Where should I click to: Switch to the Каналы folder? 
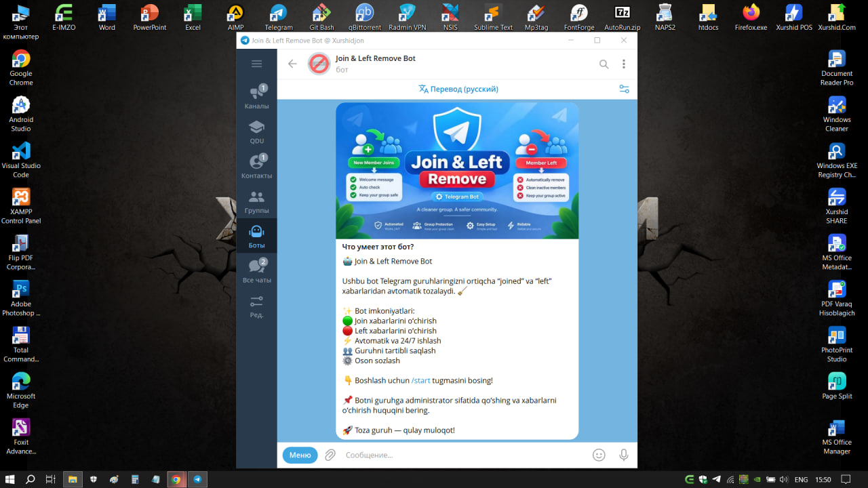(x=256, y=97)
